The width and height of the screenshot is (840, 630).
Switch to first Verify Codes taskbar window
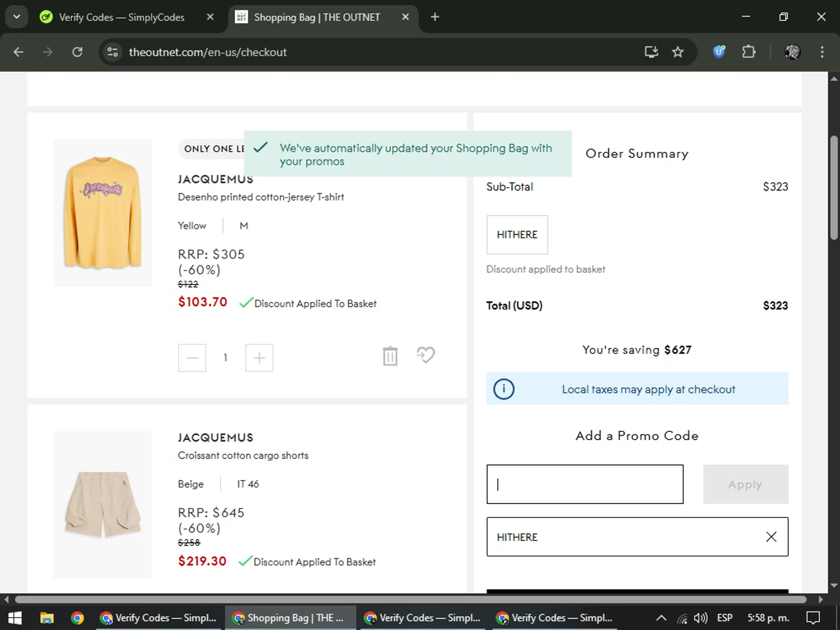158,618
